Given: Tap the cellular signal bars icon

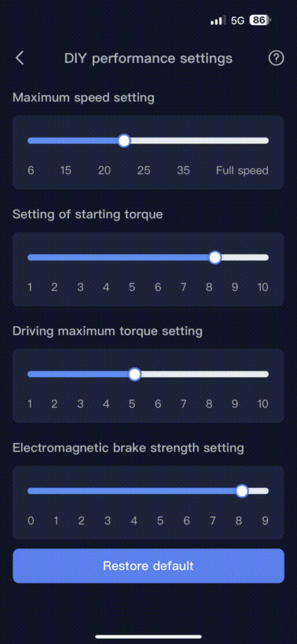Looking at the screenshot, I should tap(218, 20).
